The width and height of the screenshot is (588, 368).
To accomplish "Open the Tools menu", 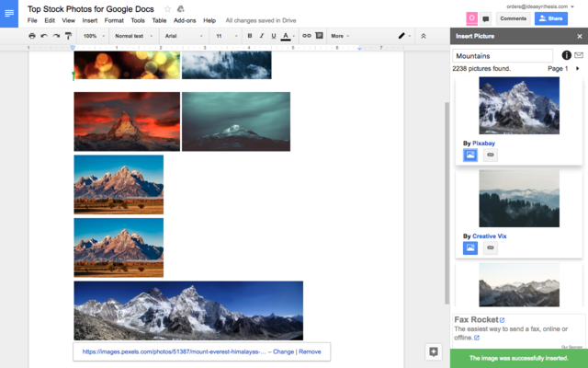I will (138, 20).
